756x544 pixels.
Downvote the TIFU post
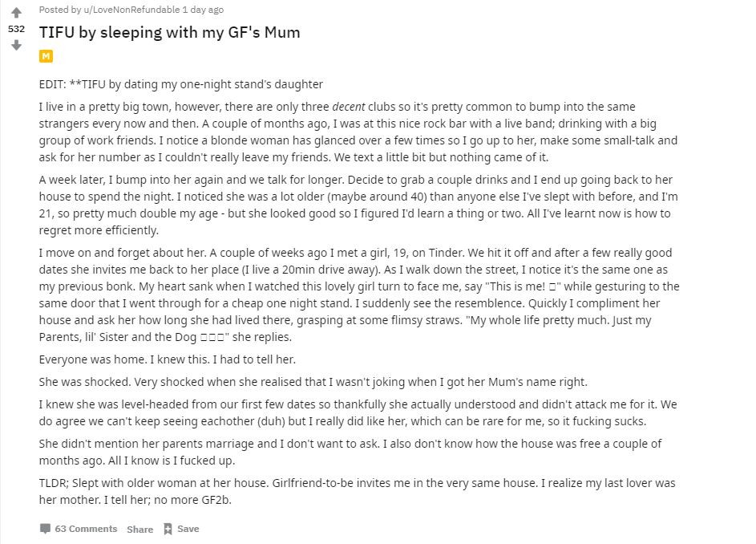coord(16,46)
